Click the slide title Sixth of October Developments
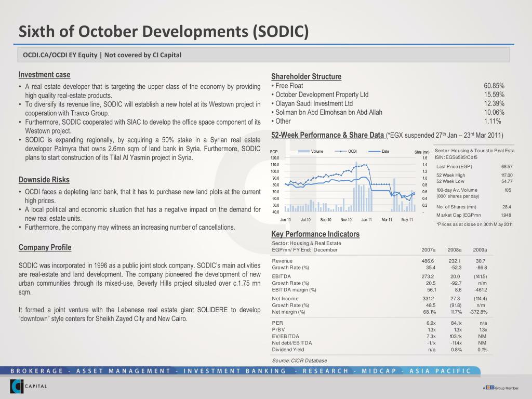 (x=164, y=31)
